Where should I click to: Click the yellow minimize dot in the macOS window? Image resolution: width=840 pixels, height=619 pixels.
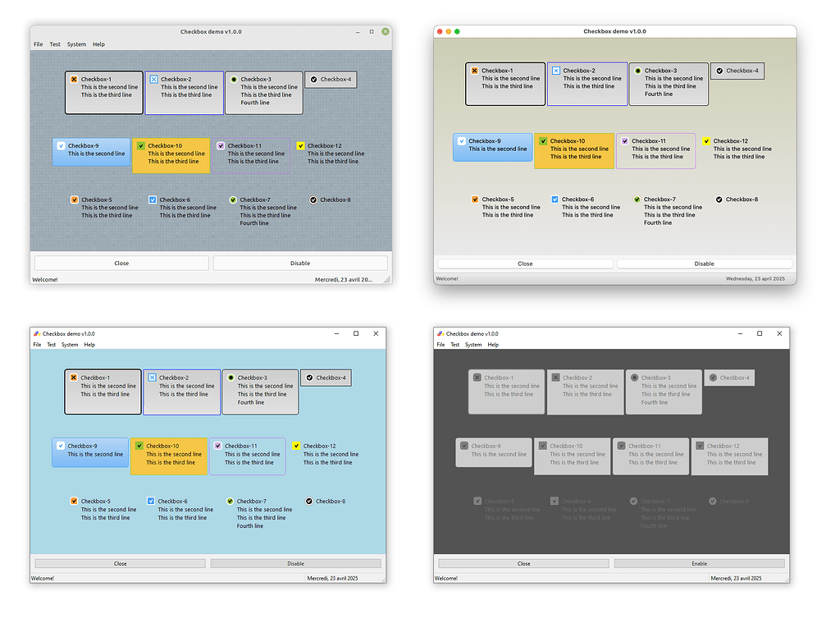pos(449,31)
